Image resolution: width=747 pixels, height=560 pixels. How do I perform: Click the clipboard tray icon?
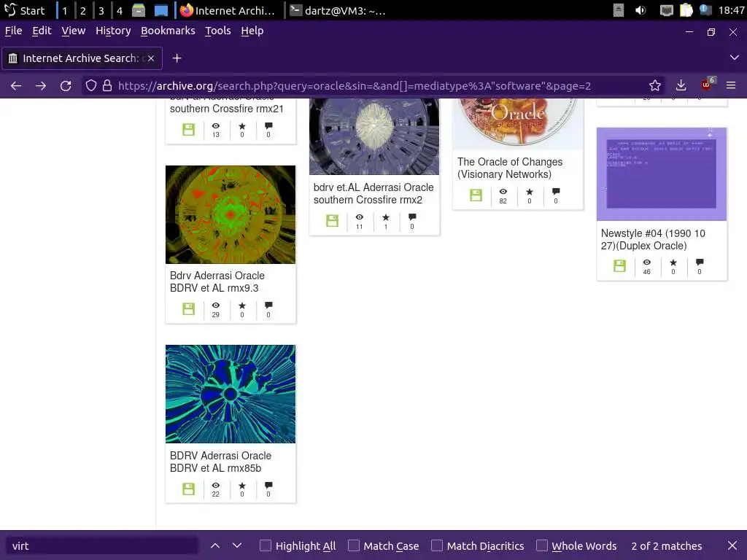pos(686,10)
